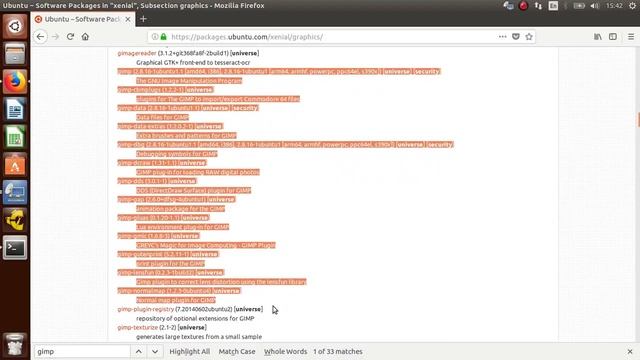Close the Ubuntu Software Packages tab
Viewport: 640px width, 360px height.
point(128,19)
